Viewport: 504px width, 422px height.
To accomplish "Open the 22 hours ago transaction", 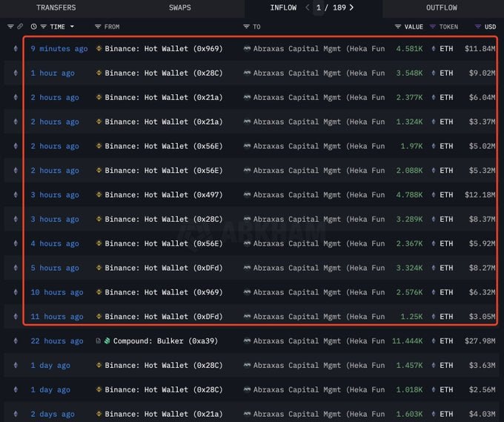I will coord(57,341).
